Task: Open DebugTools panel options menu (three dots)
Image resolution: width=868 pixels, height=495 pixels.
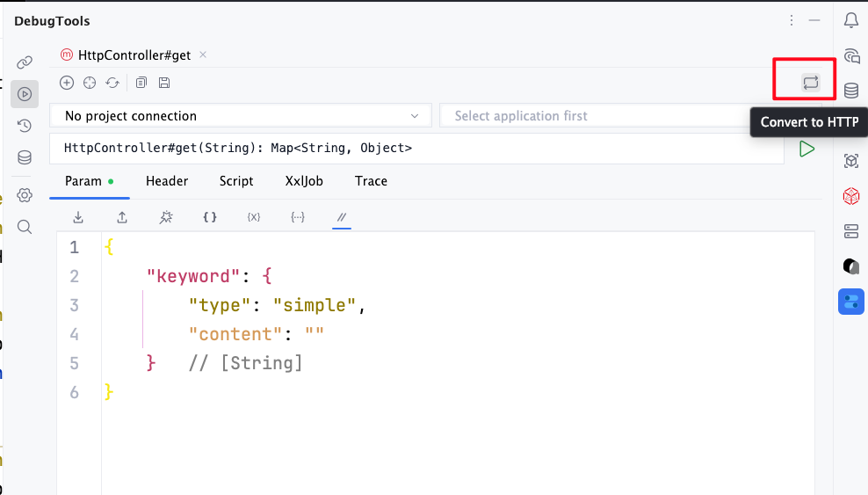Action: point(792,20)
